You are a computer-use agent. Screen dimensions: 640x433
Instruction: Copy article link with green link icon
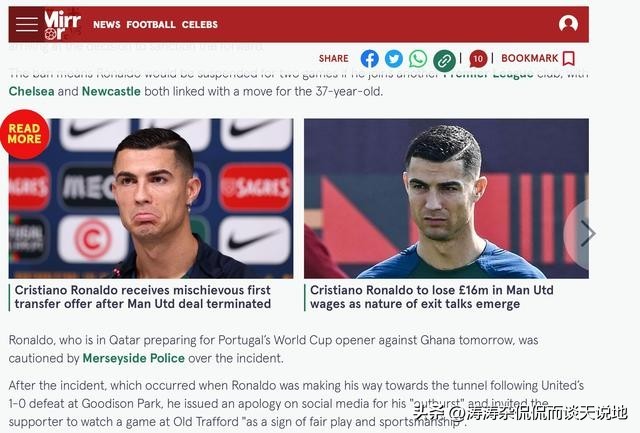pos(444,61)
